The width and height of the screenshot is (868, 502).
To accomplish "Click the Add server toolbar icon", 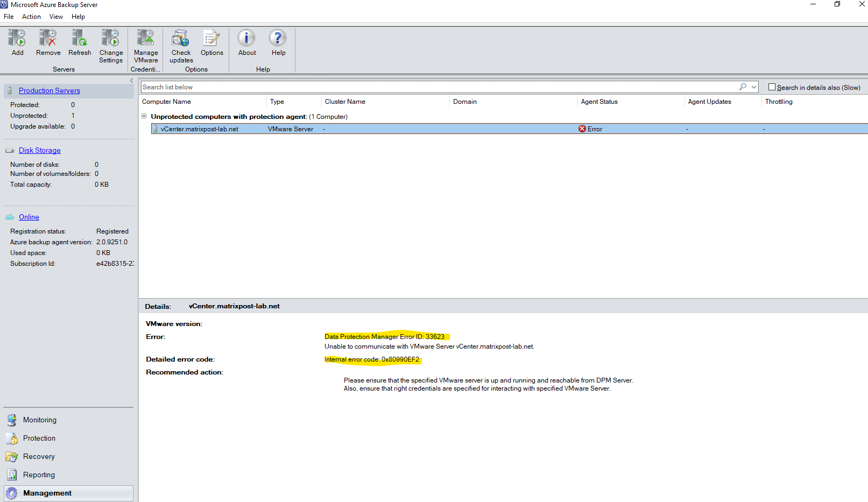I will tap(17, 38).
